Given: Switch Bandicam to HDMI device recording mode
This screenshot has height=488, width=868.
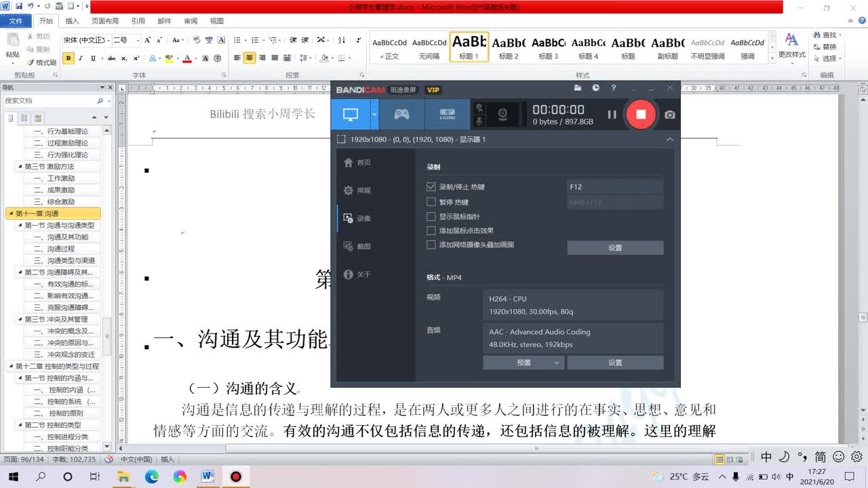Looking at the screenshot, I should 447,115.
